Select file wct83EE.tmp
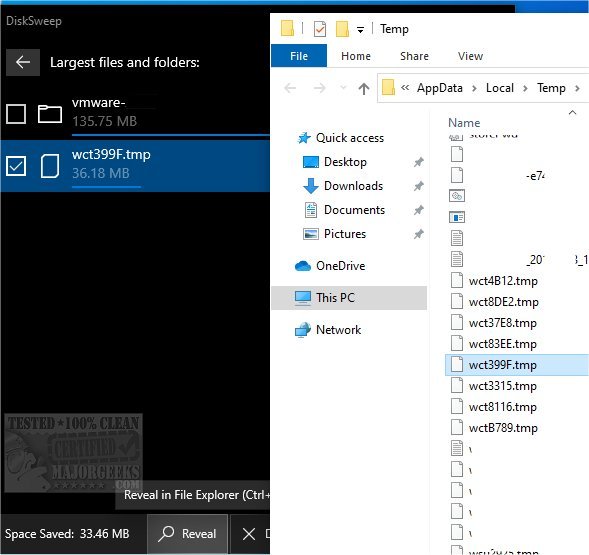 pos(503,344)
